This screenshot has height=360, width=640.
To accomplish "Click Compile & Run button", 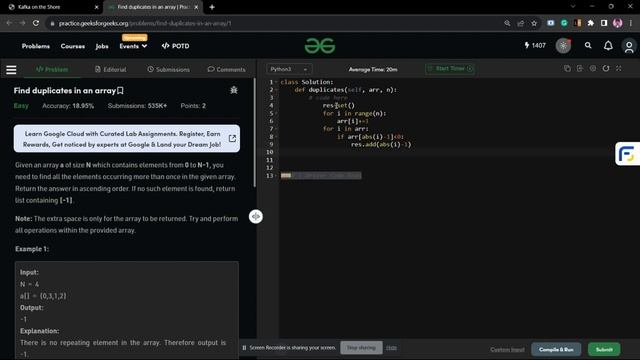I will 556,349.
